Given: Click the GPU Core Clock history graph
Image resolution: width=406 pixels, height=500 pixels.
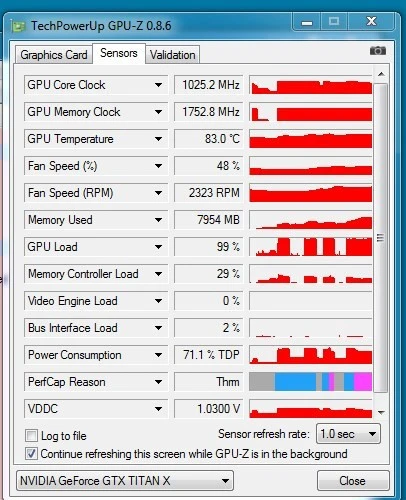Looking at the screenshot, I should (311, 85).
